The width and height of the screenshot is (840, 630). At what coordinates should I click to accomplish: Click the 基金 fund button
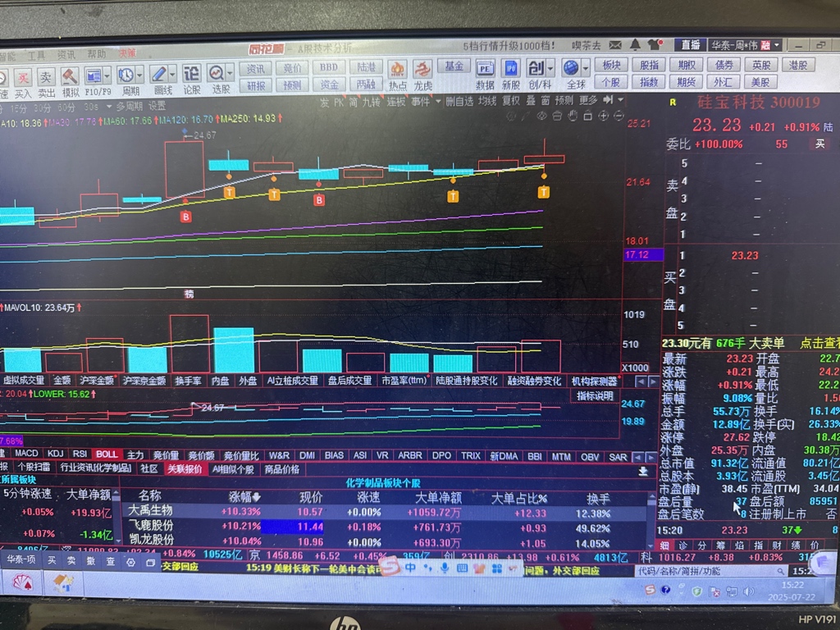click(x=454, y=66)
